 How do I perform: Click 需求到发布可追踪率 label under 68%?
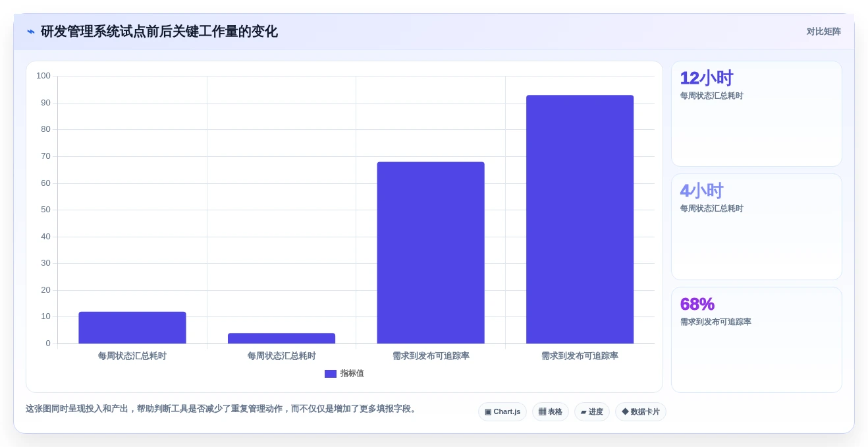716,322
